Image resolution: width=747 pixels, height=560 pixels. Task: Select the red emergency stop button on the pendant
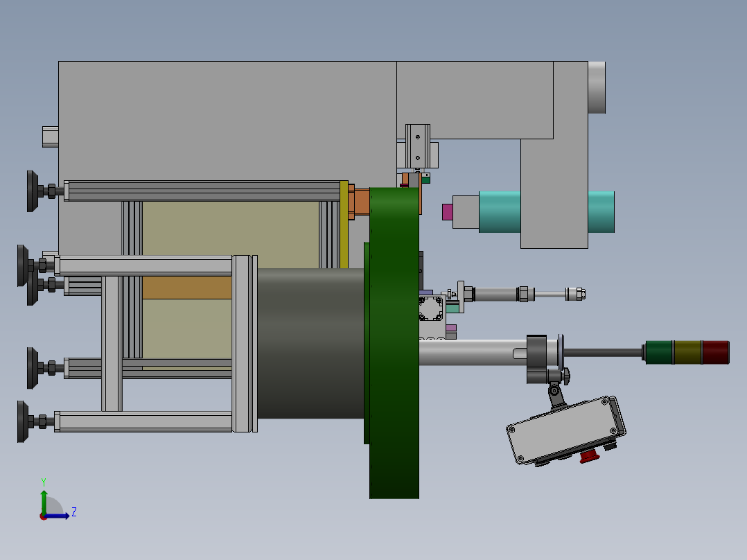[x=589, y=457]
